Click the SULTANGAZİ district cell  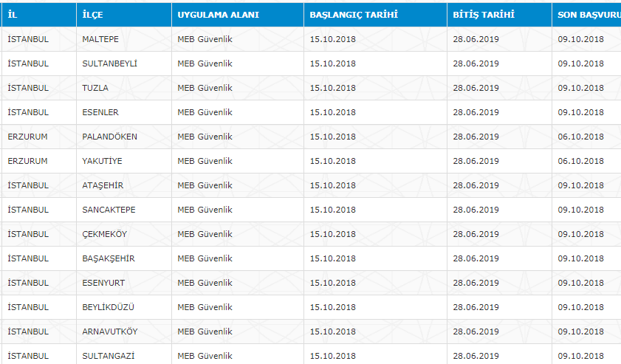pyautogui.click(x=109, y=355)
